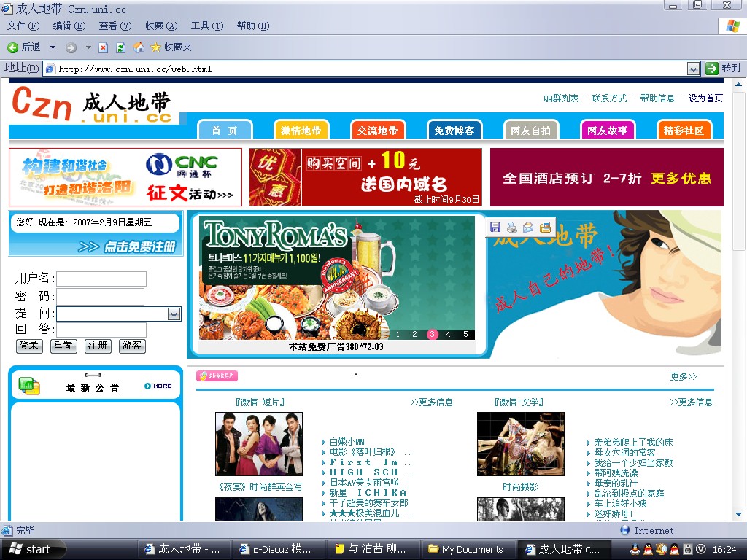Click the page scrollbar down arrow
This screenshot has width=747, height=560.
[738, 514]
